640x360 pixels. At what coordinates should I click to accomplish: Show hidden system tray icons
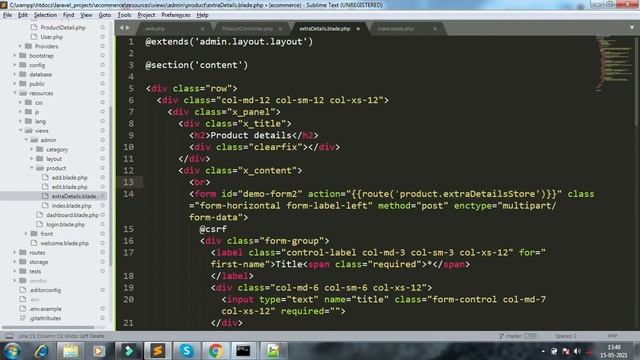click(543, 351)
